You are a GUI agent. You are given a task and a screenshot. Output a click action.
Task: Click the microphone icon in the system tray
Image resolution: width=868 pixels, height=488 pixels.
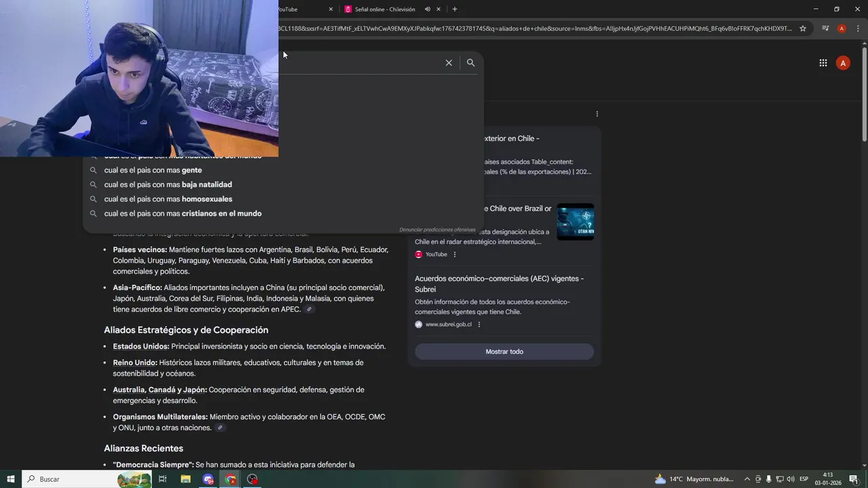click(769, 479)
